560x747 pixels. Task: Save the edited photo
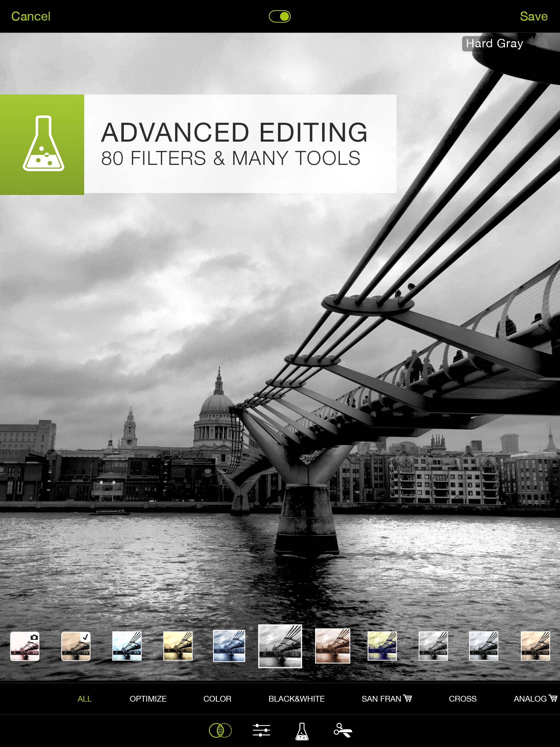coord(533,16)
